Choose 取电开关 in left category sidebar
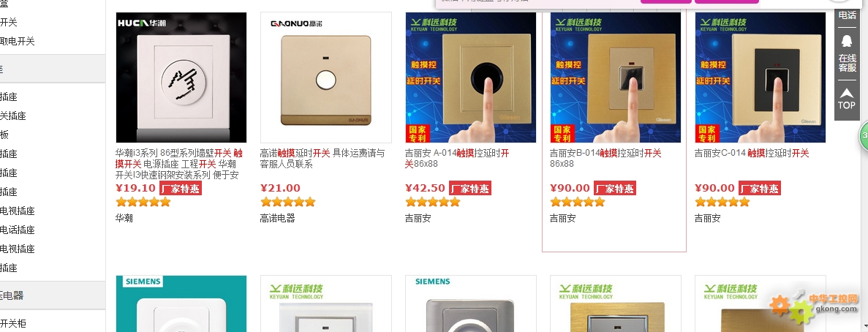 point(17,41)
